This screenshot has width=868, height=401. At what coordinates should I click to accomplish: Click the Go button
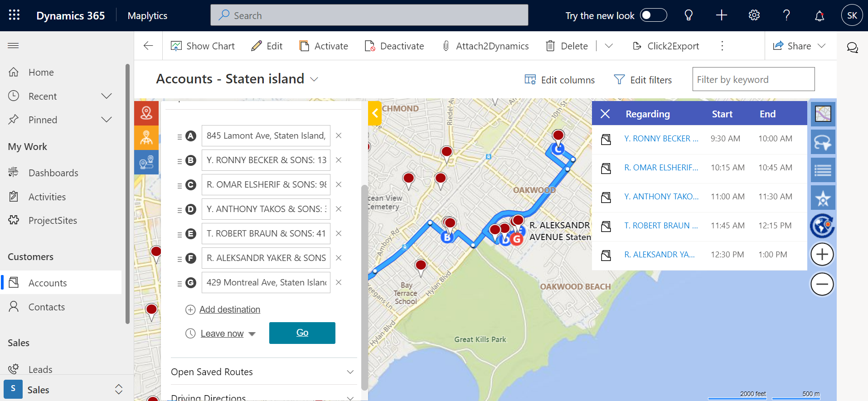point(302,333)
